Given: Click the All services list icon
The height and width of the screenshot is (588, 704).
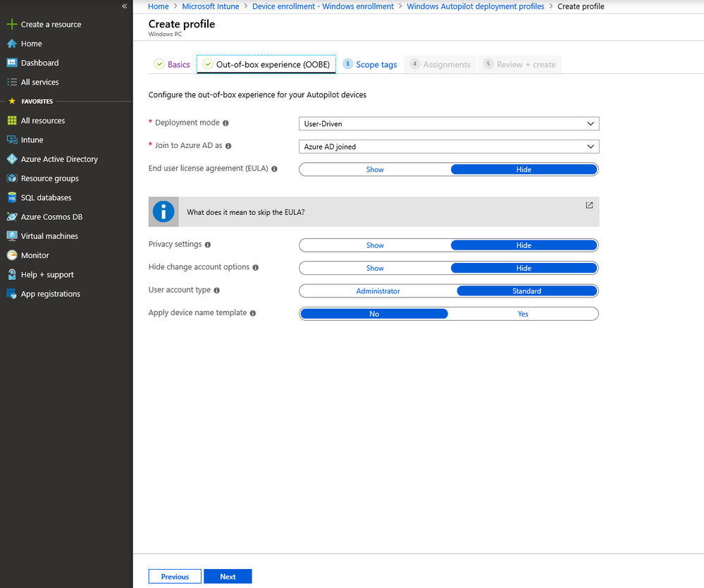Looking at the screenshot, I should [12, 82].
